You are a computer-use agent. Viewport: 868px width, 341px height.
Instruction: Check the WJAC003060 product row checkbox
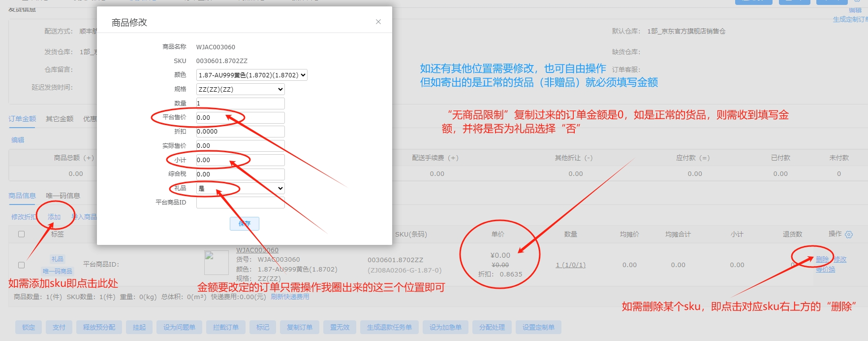click(x=21, y=265)
